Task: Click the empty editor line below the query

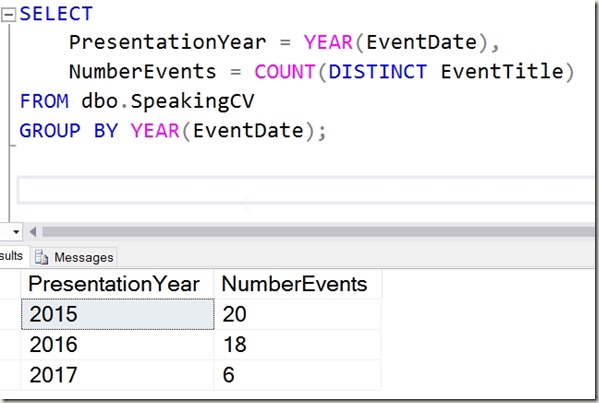Action: [306, 190]
